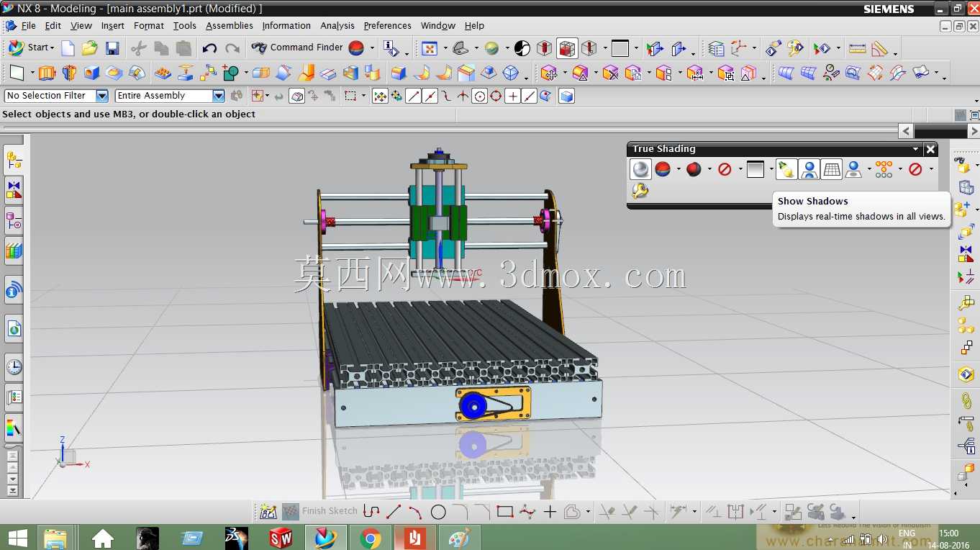The height and width of the screenshot is (550, 980).
Task: Open a file using the folder icon
Action: [89, 48]
